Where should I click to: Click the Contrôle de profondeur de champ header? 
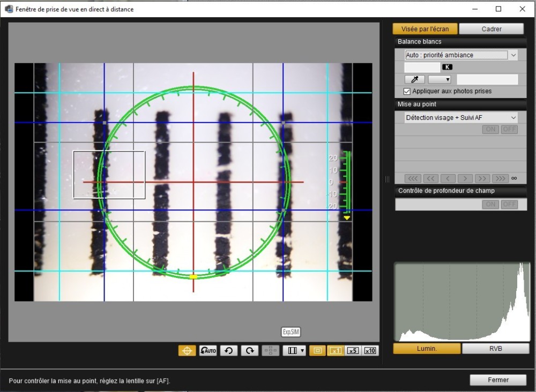pos(460,191)
